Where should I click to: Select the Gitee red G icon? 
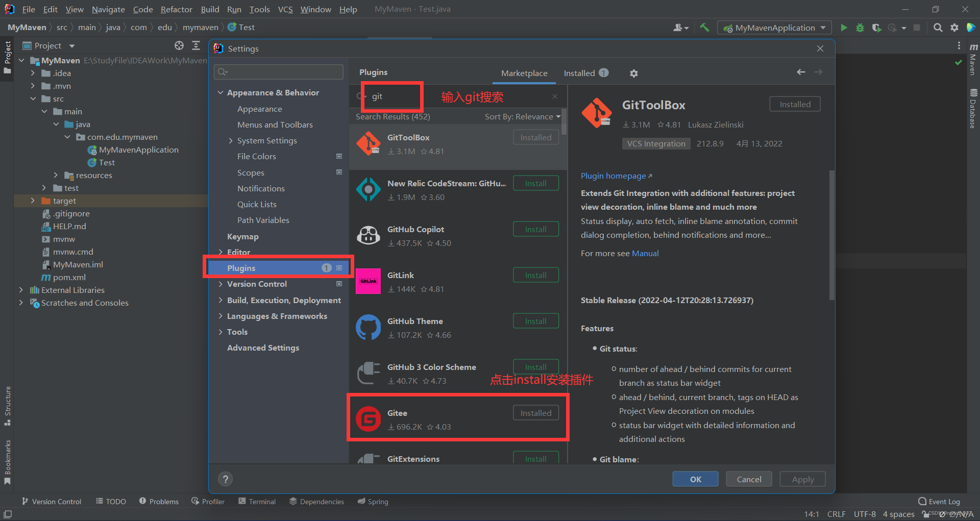(368, 419)
